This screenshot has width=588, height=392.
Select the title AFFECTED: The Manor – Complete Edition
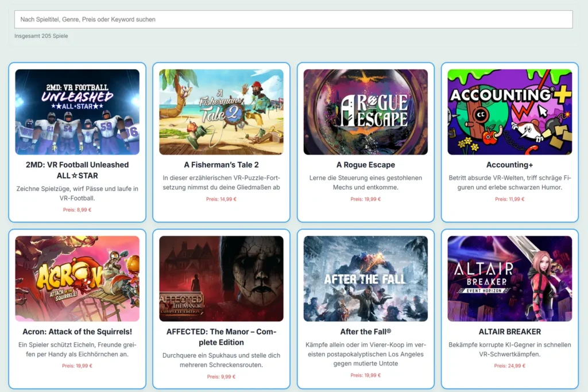(x=221, y=337)
